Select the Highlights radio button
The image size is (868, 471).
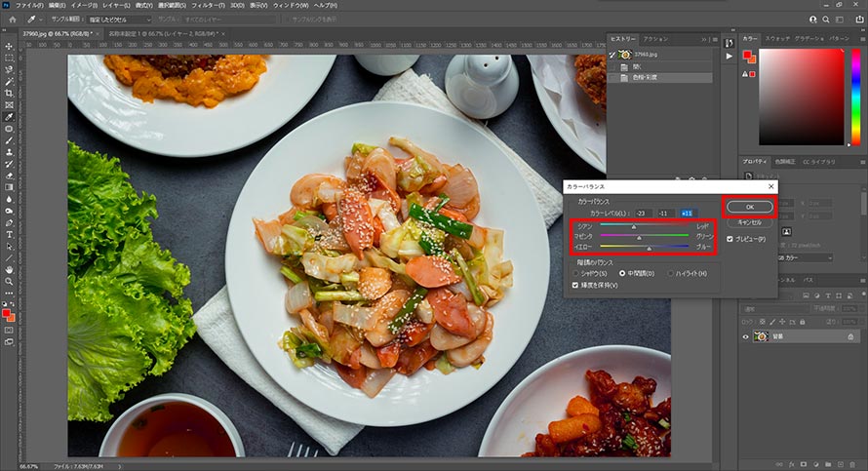click(670, 273)
